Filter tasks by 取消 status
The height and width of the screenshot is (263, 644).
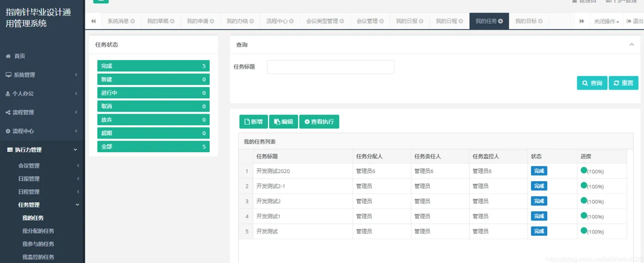tap(153, 106)
